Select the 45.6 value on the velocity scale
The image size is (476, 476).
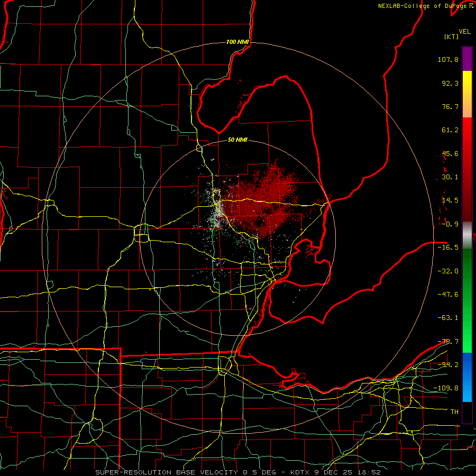click(450, 153)
